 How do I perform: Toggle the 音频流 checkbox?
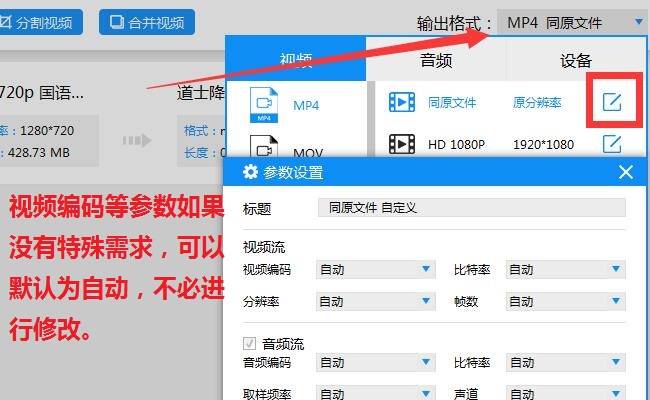tap(249, 343)
